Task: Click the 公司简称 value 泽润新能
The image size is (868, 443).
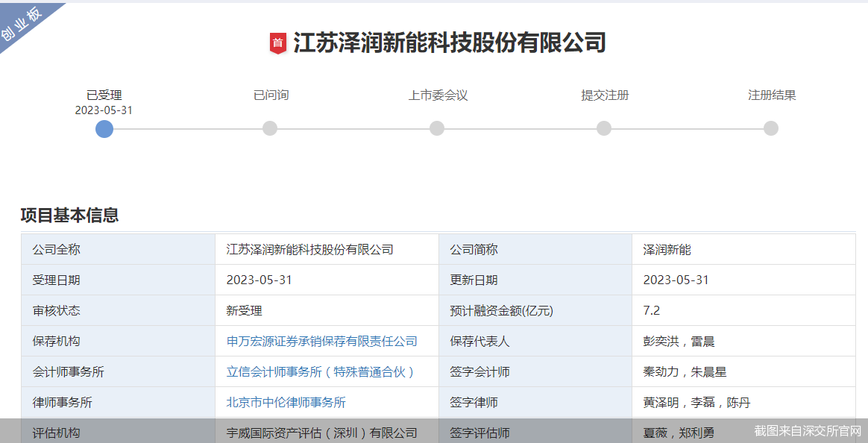Action: (667, 249)
